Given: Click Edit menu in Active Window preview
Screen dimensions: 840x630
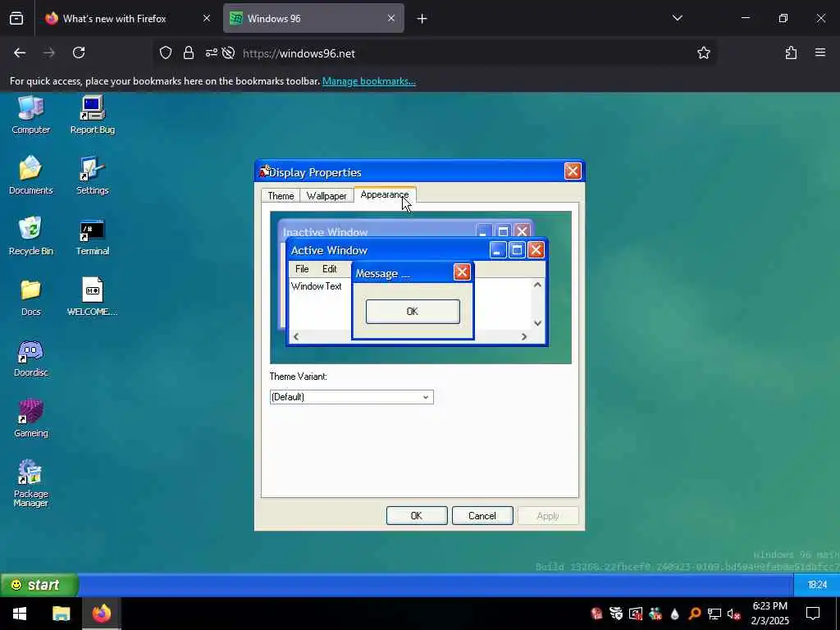Looking at the screenshot, I should coord(330,269).
